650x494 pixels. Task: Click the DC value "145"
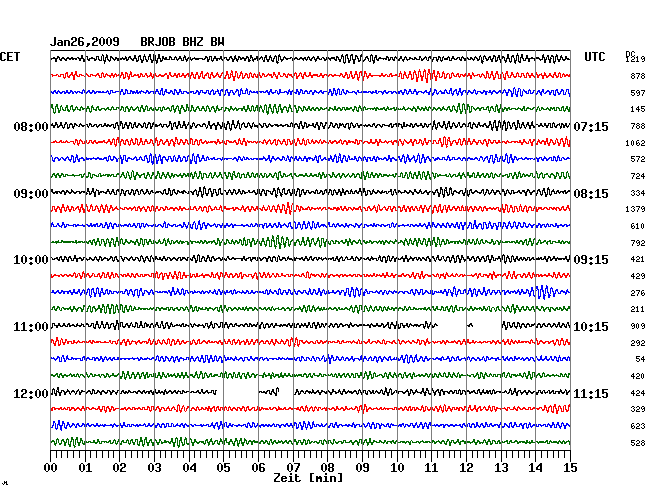638,109
